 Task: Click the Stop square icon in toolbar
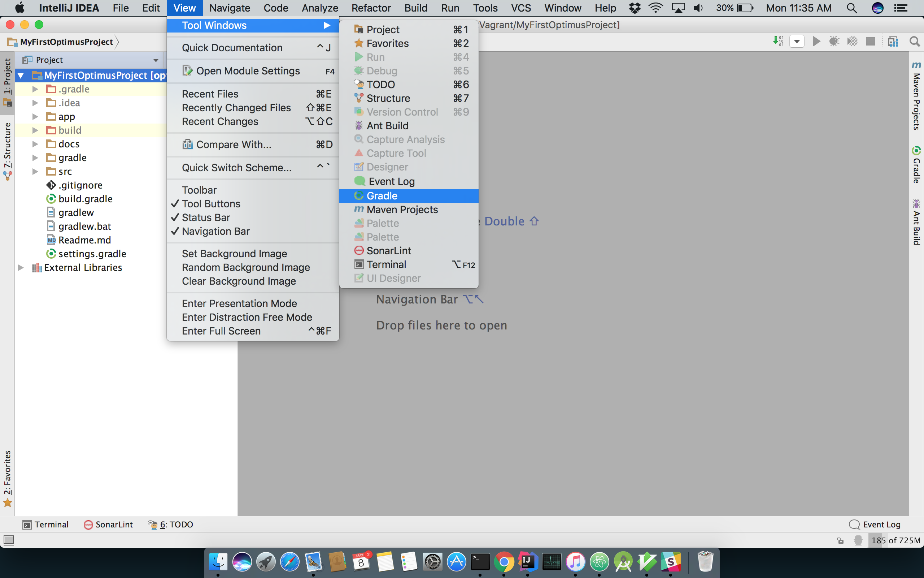pyautogui.click(x=870, y=41)
